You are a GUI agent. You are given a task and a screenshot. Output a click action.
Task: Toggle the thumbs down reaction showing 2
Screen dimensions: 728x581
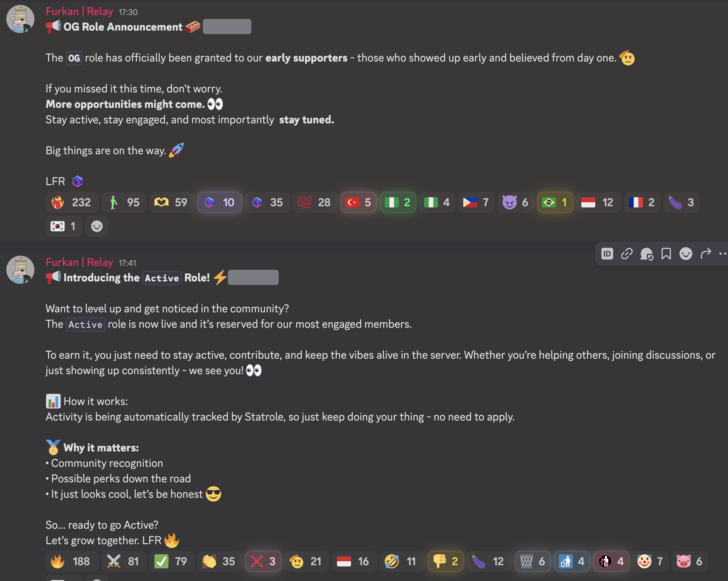445,561
